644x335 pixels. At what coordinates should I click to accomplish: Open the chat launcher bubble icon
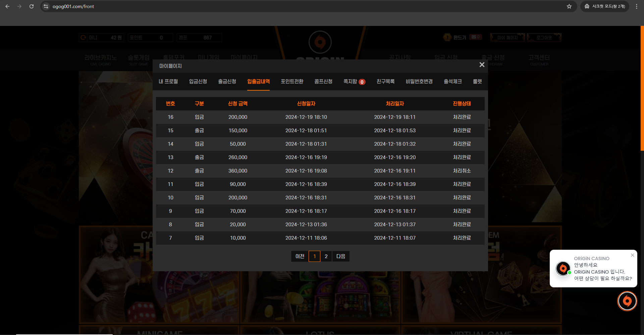[627, 301]
